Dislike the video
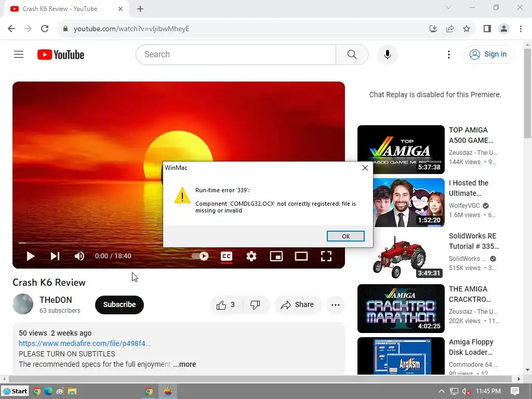 [x=256, y=304]
